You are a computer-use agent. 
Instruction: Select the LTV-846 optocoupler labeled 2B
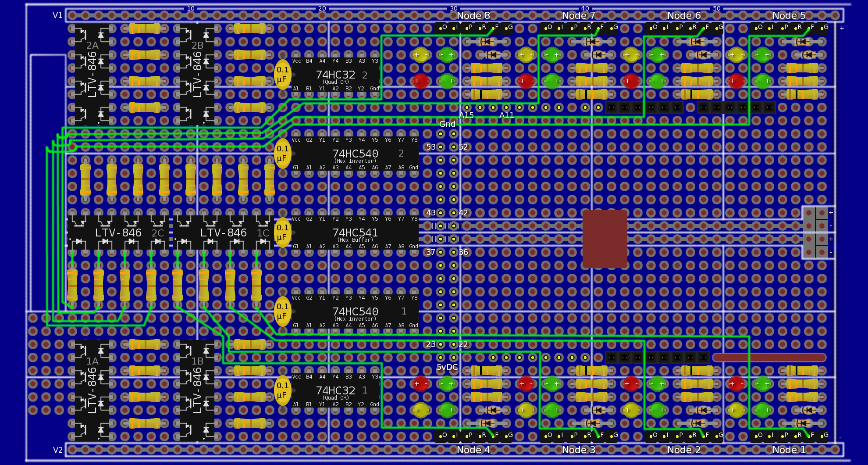[x=197, y=75]
